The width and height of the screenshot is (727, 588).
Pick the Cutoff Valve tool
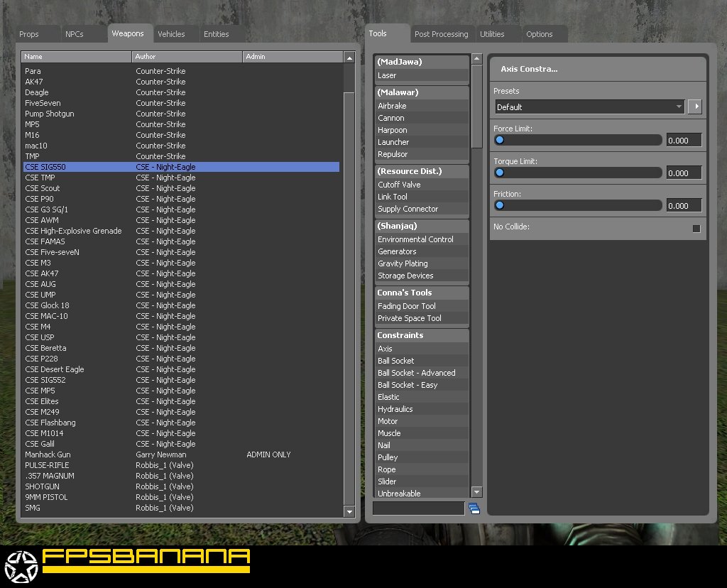click(422, 185)
